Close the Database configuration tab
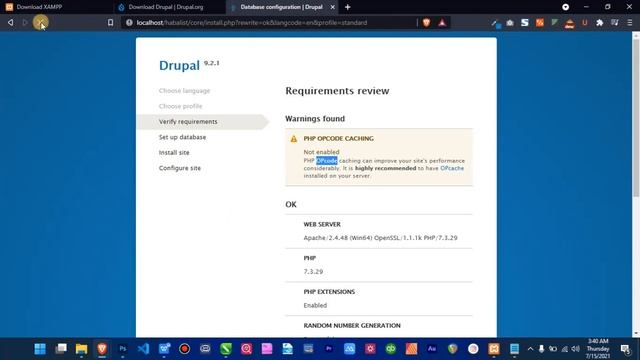 click(x=333, y=7)
